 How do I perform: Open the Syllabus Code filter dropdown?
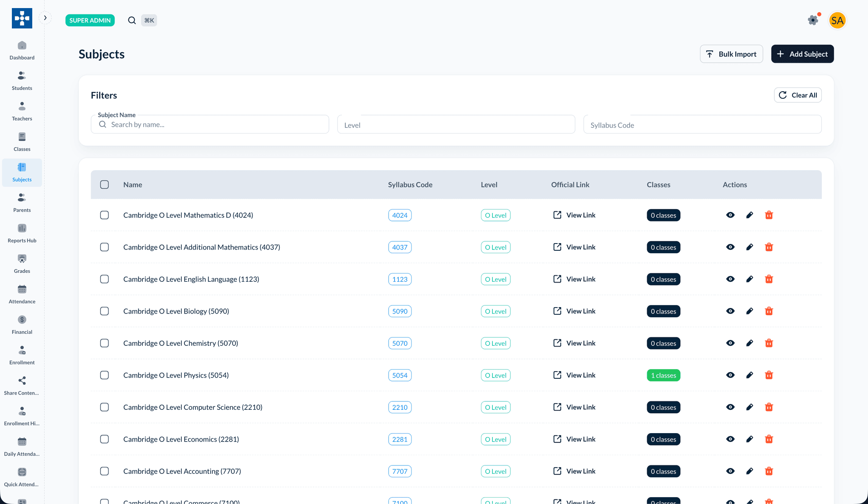click(x=702, y=124)
